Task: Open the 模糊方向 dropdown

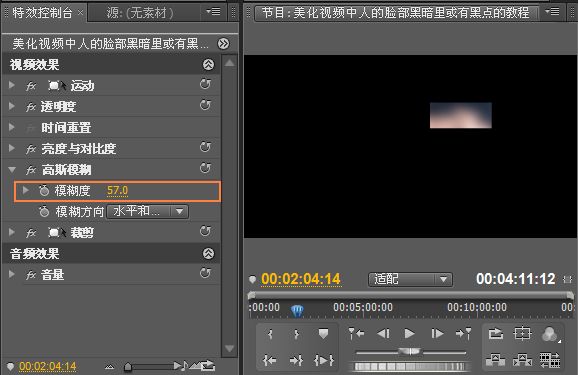Action: click(x=147, y=211)
